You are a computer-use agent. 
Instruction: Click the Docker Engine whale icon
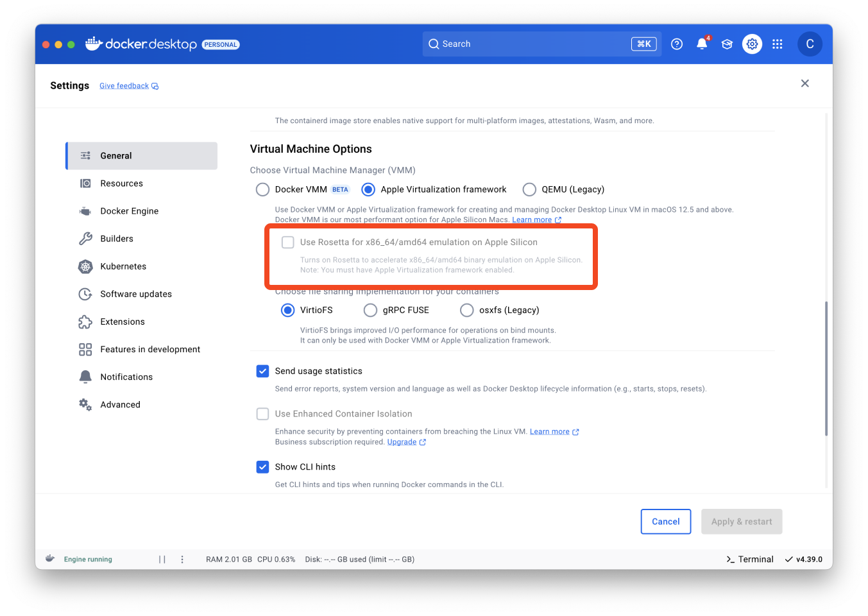(85, 211)
